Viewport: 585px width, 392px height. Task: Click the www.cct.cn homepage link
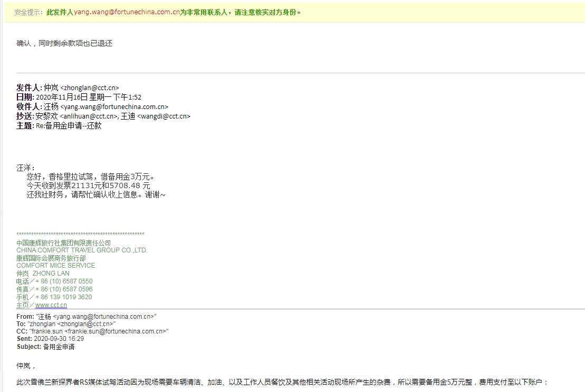51,305
